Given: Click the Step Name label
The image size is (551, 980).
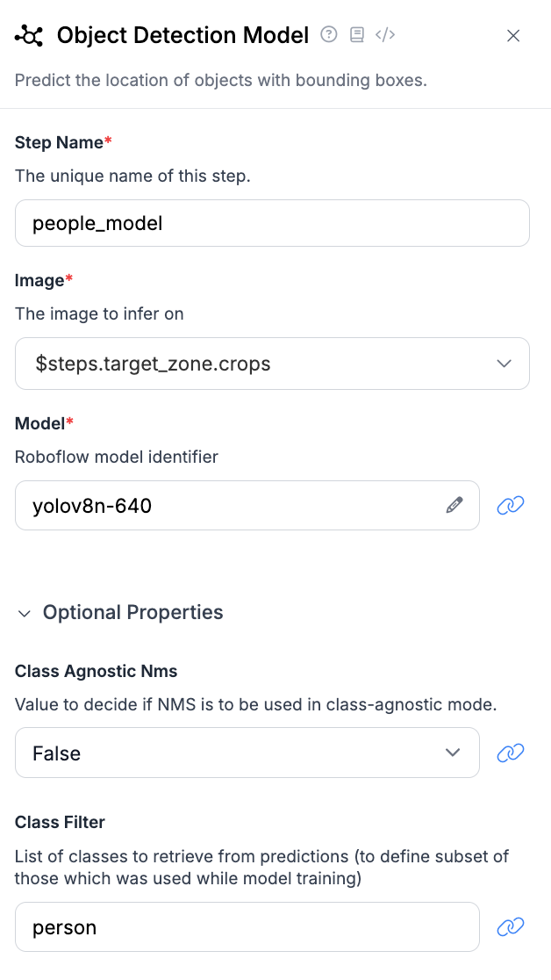Looking at the screenshot, I should (60, 142).
